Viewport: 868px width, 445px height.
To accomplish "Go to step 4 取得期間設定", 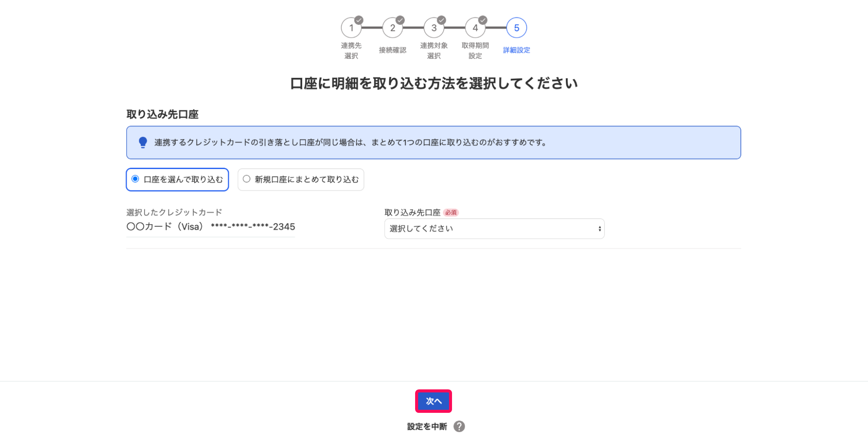I will click(475, 28).
